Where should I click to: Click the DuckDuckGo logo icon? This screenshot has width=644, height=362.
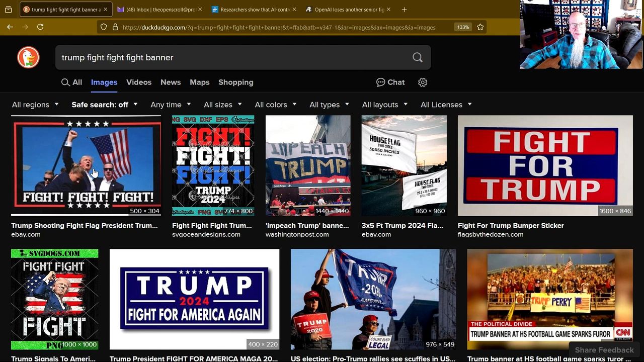pyautogui.click(x=28, y=57)
